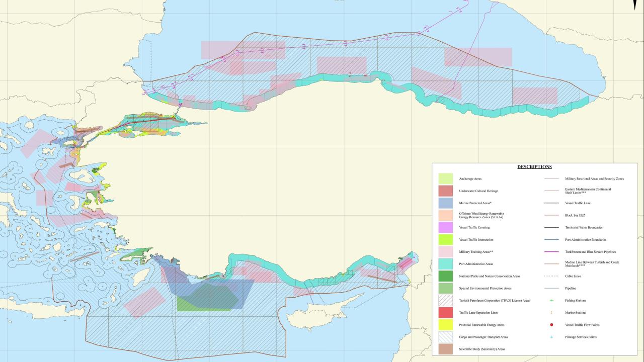Click the Fishing Shelters symbol in the legend
This screenshot has width=644, height=362.
pos(551,300)
